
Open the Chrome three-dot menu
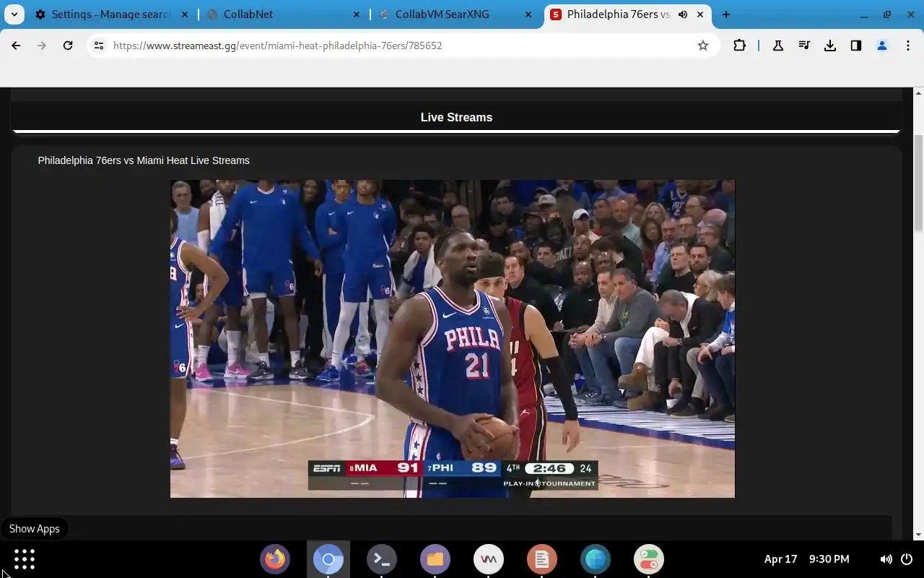tap(908, 46)
